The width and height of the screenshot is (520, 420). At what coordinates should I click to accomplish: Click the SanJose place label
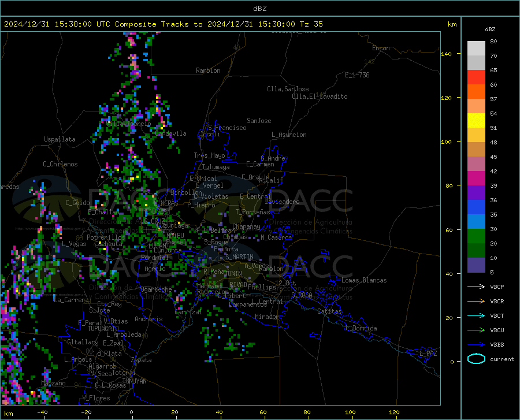point(259,121)
